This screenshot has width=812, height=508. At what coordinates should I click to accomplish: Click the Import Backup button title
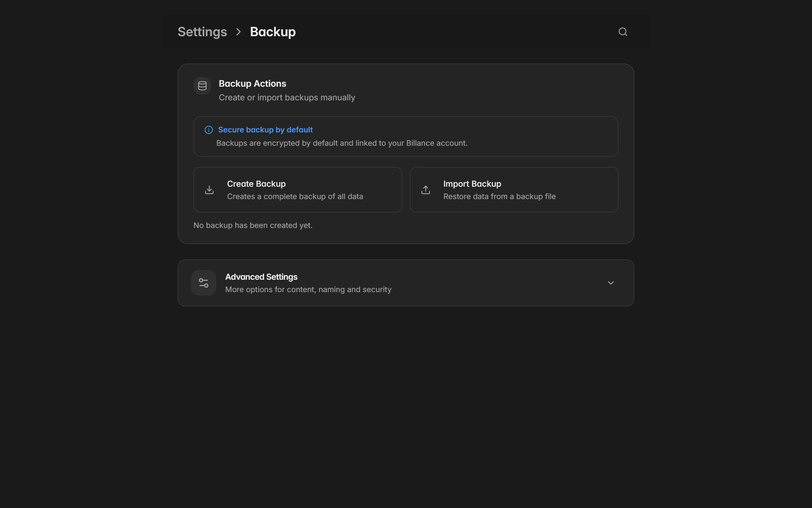pyautogui.click(x=472, y=184)
